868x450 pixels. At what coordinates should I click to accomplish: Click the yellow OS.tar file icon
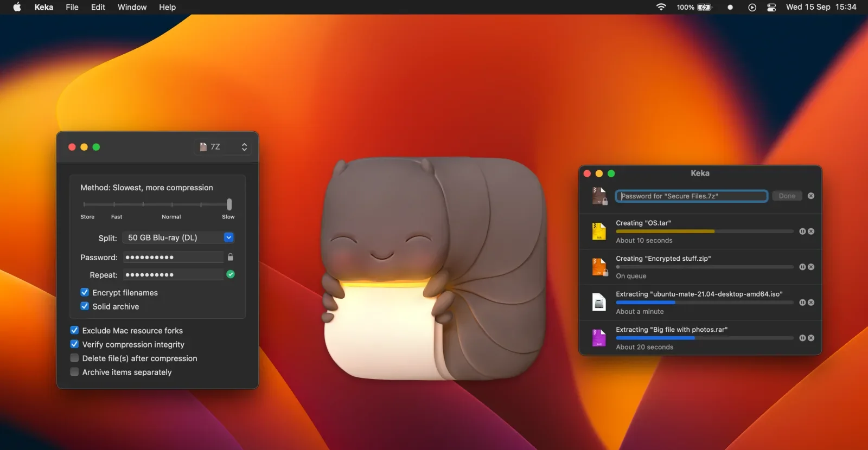tap(599, 232)
